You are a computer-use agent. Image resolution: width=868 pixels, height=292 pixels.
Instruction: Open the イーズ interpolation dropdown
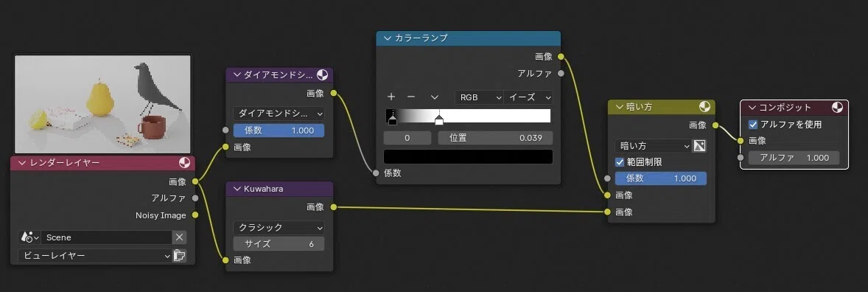coord(528,97)
